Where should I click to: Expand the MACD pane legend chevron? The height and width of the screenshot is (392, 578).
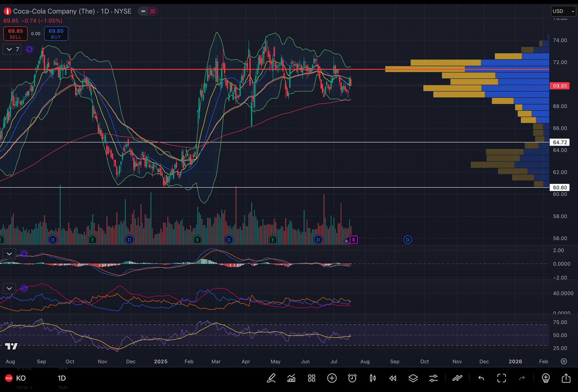[x=9, y=254]
